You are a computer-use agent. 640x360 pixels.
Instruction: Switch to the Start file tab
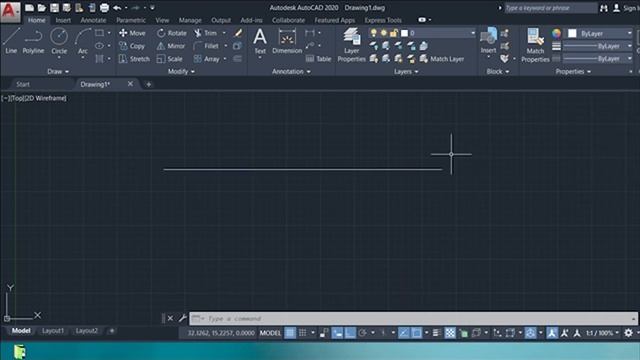[23, 84]
